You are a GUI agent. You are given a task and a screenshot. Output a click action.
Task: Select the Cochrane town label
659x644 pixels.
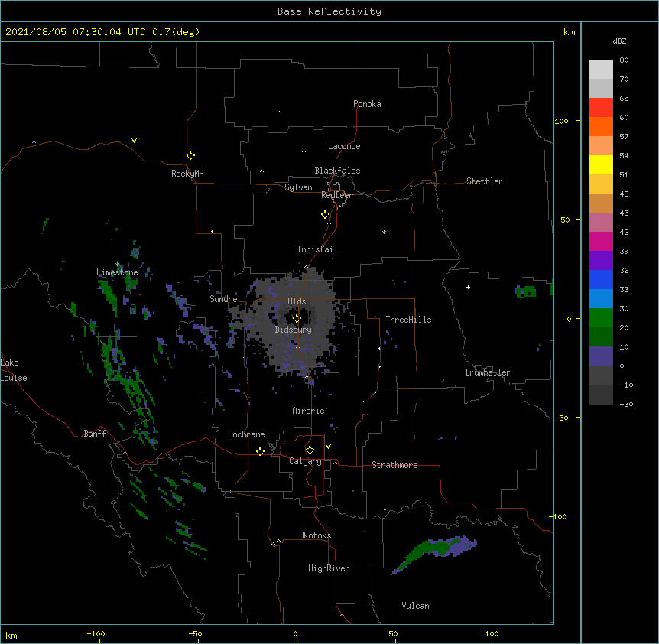pos(246,434)
